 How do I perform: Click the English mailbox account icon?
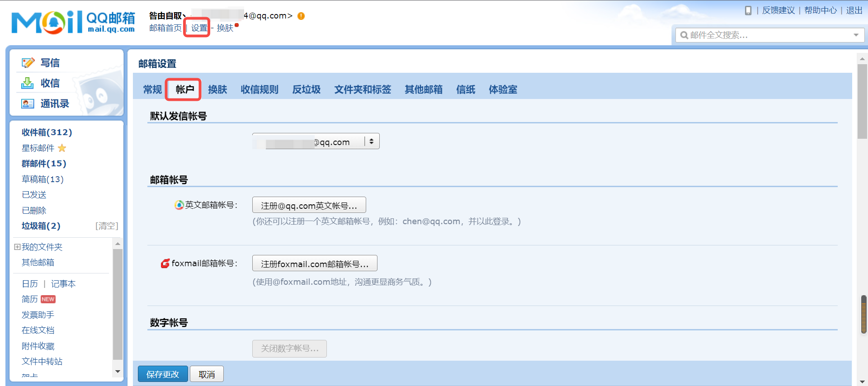179,205
